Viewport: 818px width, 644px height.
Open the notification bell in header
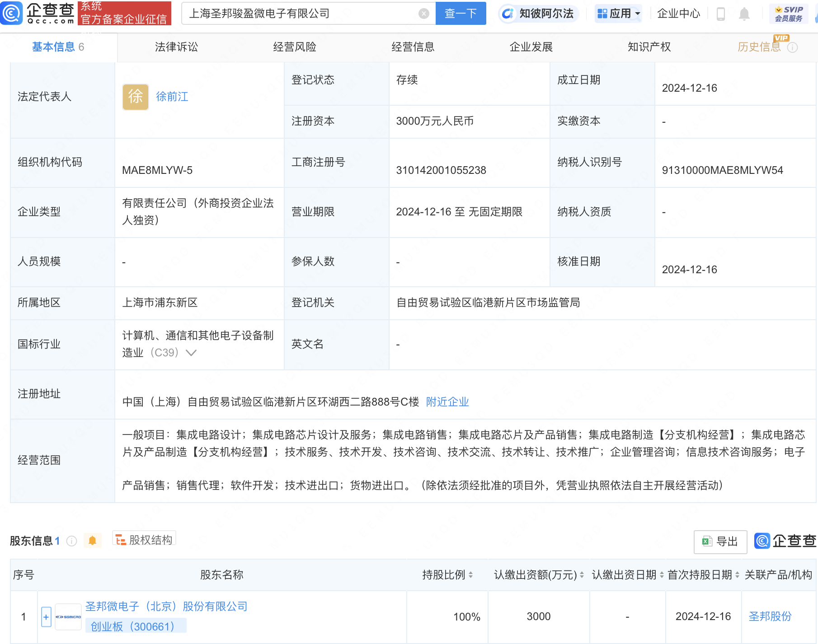point(744,14)
